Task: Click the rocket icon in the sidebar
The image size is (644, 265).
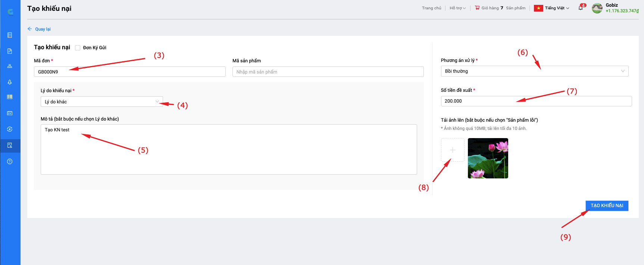Action: pos(10,82)
